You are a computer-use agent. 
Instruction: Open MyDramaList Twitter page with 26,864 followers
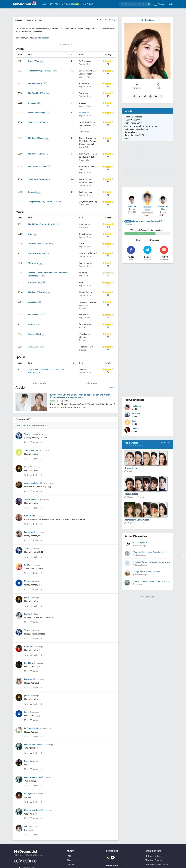147,250
